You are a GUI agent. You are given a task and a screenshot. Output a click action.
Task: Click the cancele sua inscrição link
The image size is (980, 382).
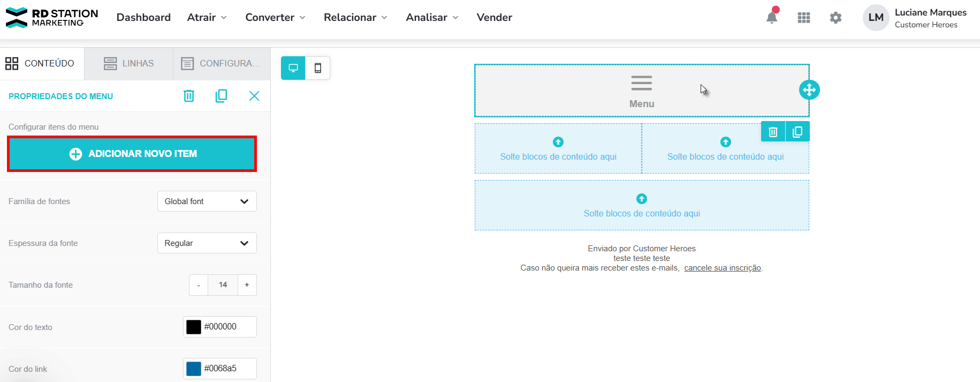coord(723,268)
